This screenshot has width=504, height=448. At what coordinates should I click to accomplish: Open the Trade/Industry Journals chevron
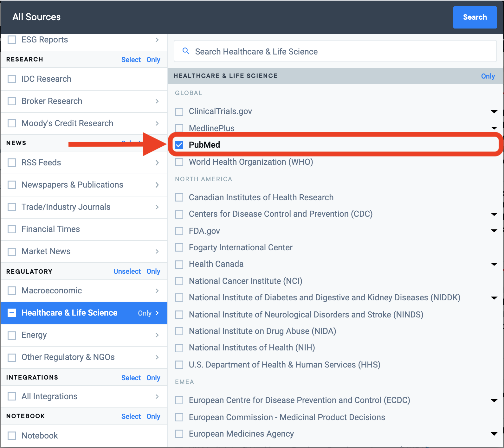point(157,207)
